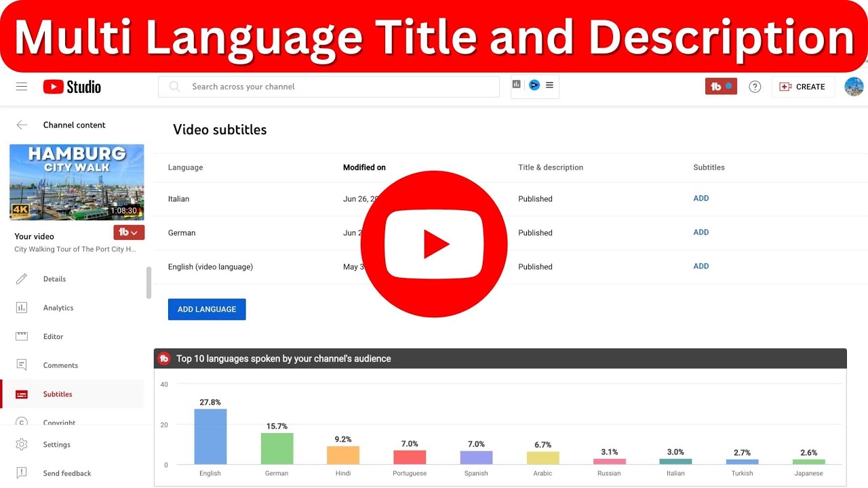Add subtitles for the German row

click(701, 232)
